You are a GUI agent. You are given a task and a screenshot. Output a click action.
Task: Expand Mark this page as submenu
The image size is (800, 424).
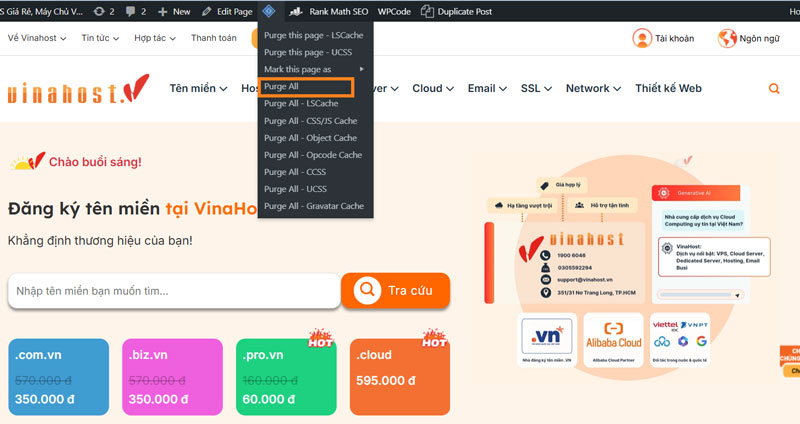(x=315, y=69)
